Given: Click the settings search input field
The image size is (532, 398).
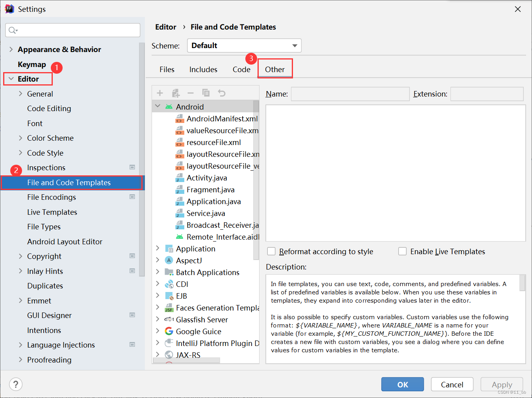Looking at the screenshot, I should 73,30.
